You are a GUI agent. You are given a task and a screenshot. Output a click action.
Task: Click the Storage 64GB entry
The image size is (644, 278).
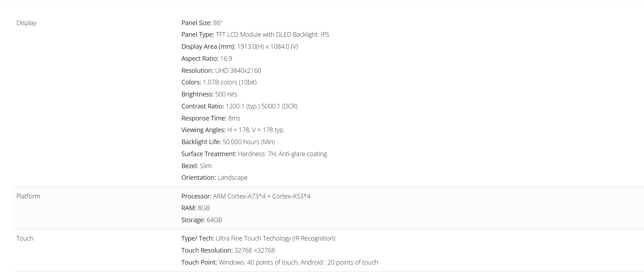201,220
